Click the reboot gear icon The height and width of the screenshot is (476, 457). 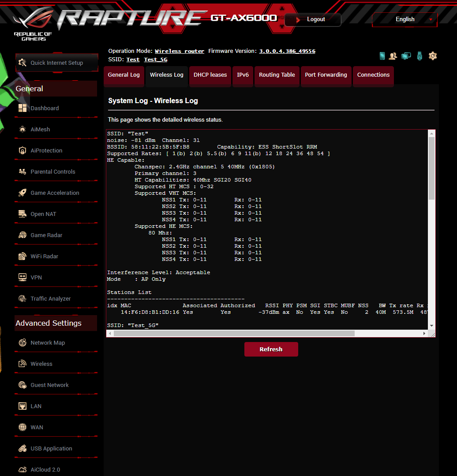click(x=433, y=56)
